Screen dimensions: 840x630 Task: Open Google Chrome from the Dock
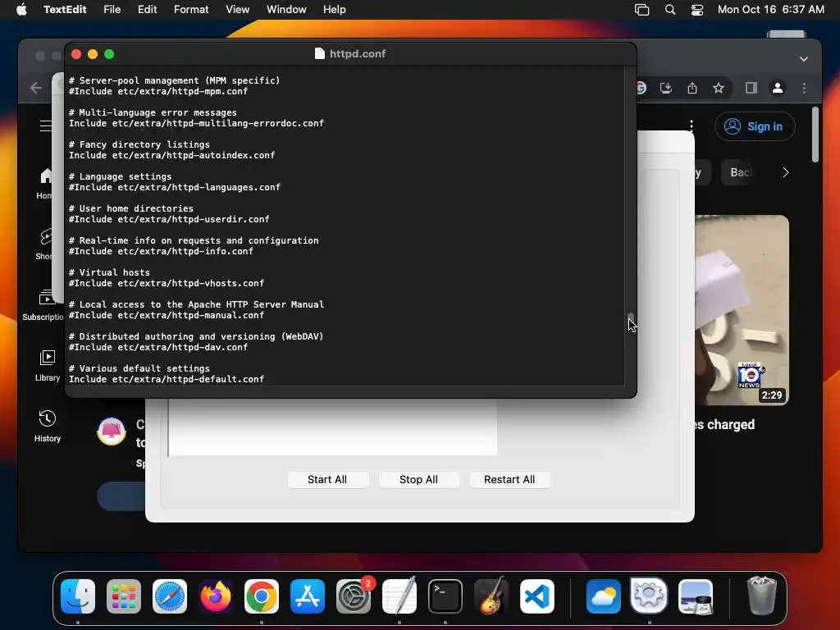(x=262, y=596)
